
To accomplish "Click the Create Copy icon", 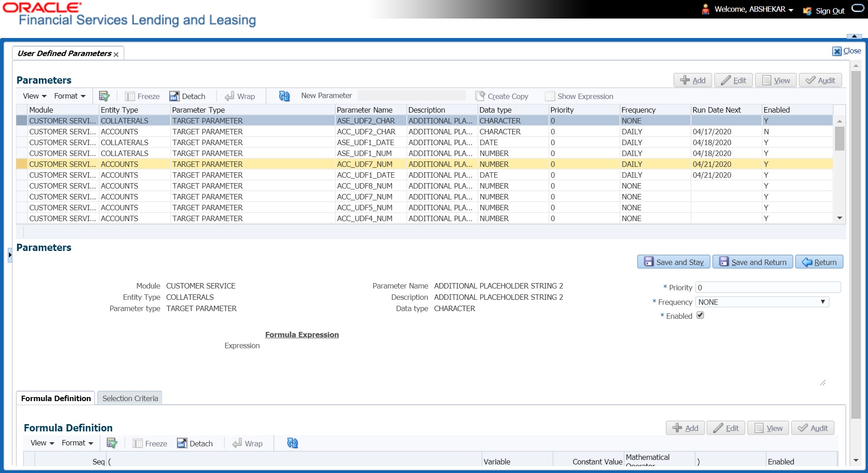I will [480, 96].
